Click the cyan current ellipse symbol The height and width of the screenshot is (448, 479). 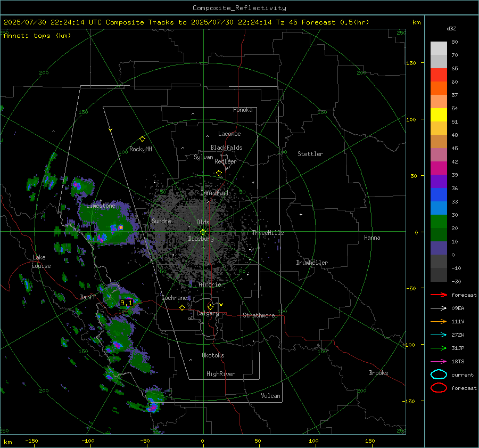point(439,374)
